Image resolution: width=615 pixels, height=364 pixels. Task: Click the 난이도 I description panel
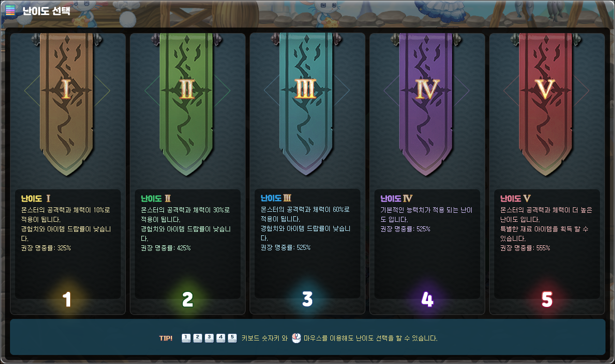(68, 244)
